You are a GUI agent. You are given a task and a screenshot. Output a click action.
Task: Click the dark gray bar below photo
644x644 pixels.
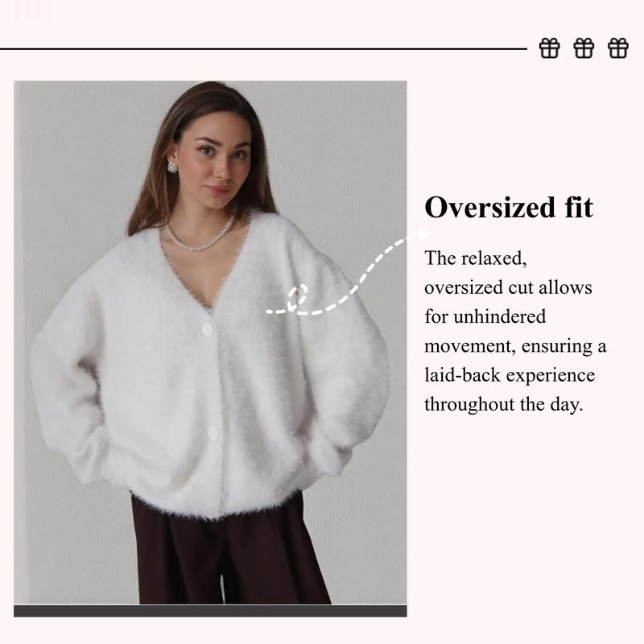[x=210, y=610]
